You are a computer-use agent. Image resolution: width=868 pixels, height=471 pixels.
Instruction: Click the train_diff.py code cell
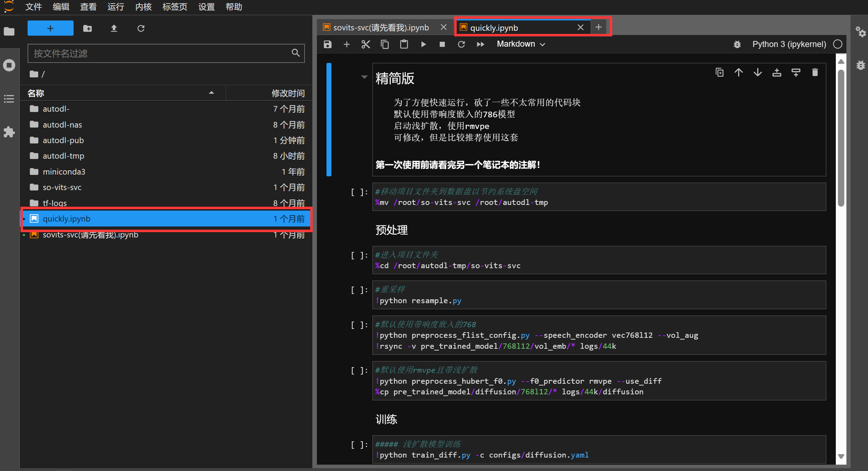pos(599,449)
